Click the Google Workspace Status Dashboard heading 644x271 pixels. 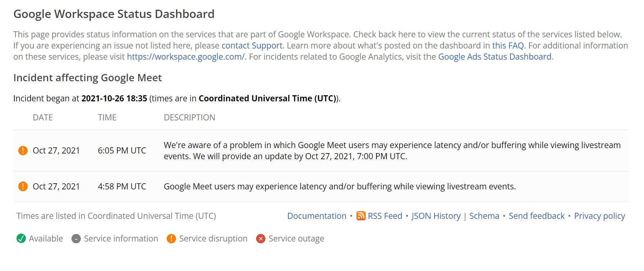pos(114,14)
